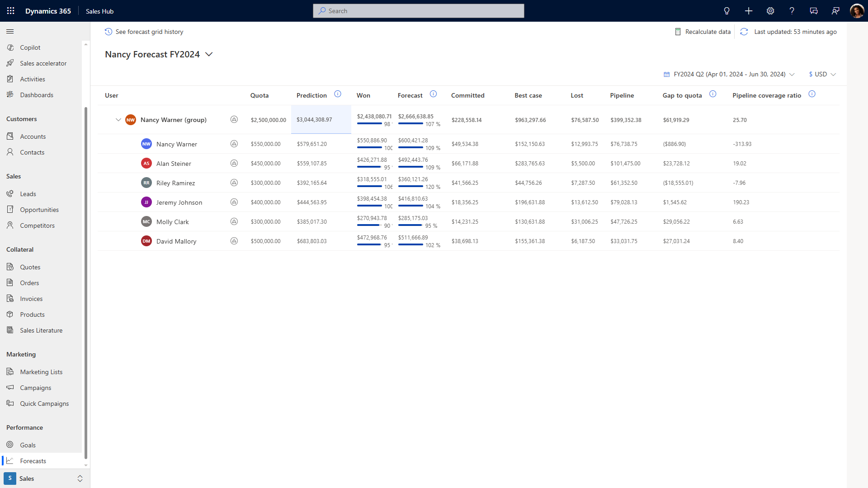Viewport: 868px width, 488px height.
Task: Open Goals under Performance
Action: [x=27, y=445]
